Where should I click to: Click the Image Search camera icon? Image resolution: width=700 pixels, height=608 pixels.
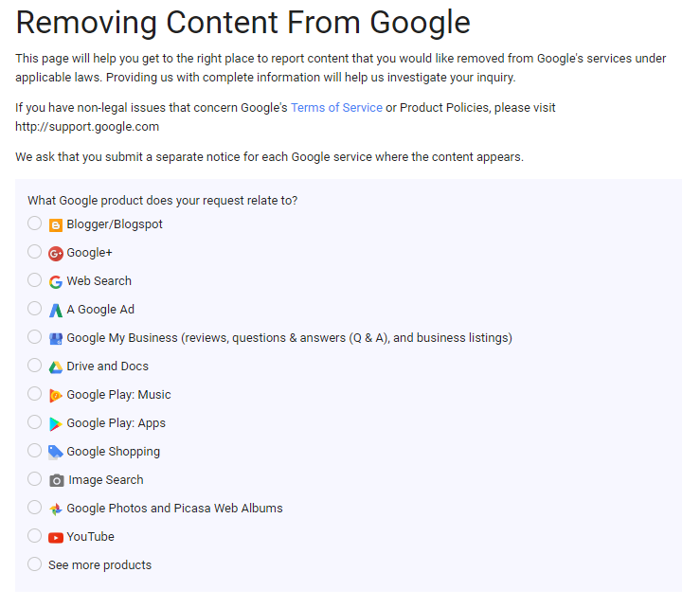(57, 481)
